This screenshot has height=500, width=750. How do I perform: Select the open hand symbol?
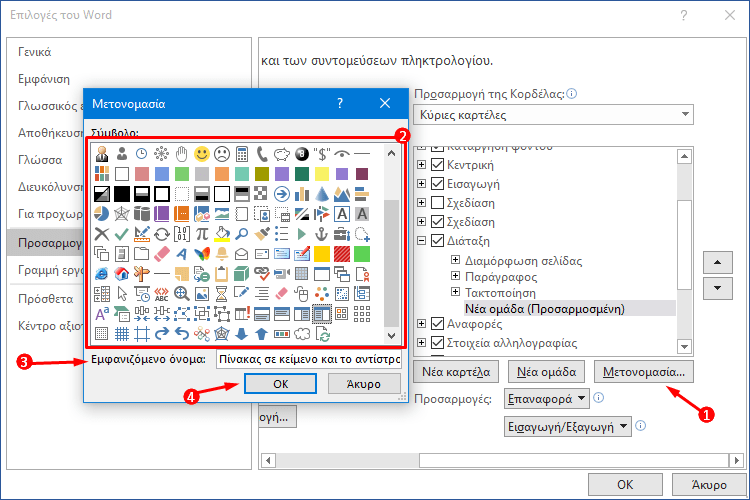pos(182,154)
